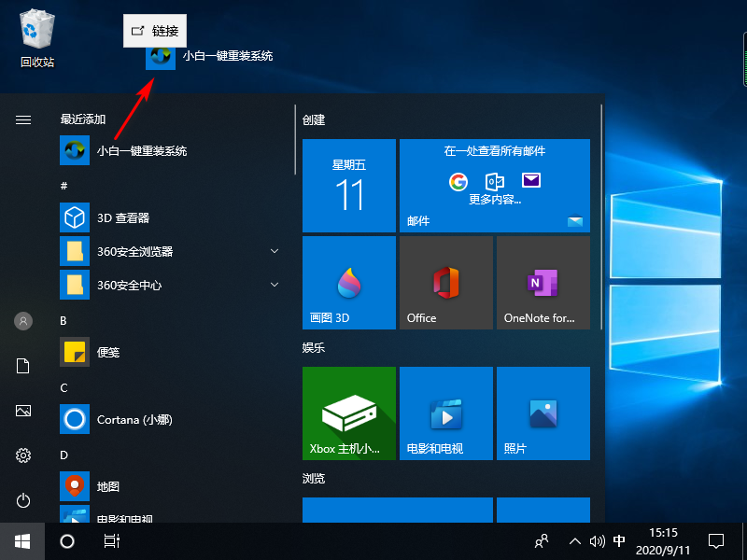Click the 娱乐 tile group heading
This screenshot has width=747, height=560.
click(314, 347)
